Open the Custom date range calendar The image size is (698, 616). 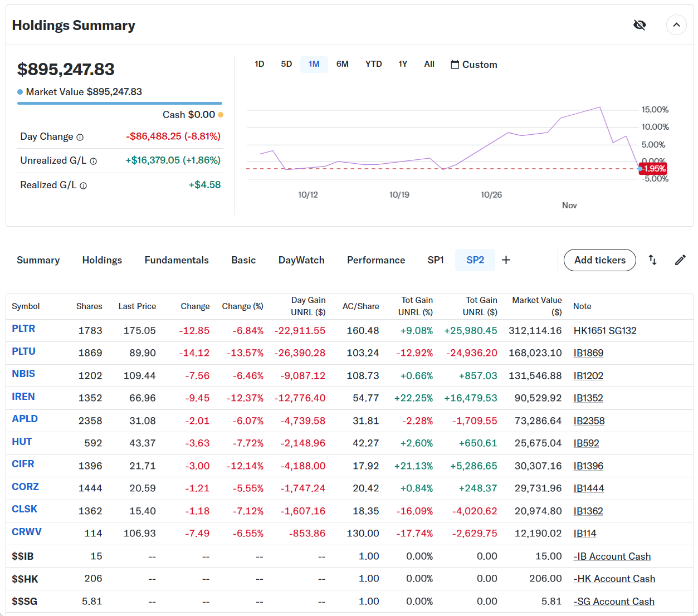[474, 65]
